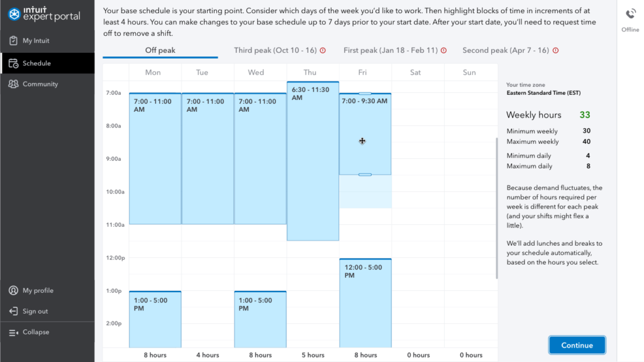Click the Second peak alert icon
644x362 pixels.
(555, 51)
